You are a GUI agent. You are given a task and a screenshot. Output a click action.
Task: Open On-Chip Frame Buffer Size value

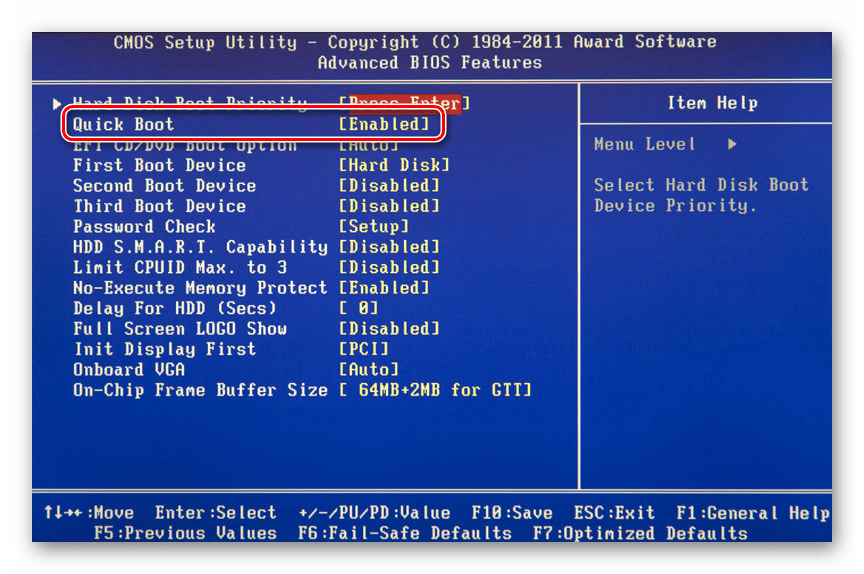click(x=435, y=390)
